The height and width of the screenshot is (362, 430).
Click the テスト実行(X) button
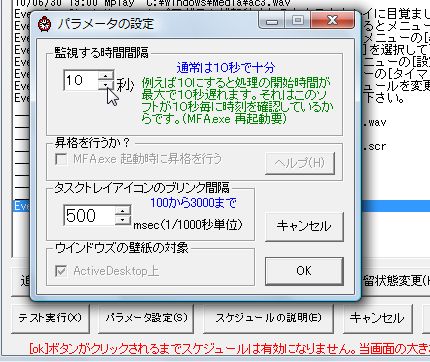50,318
